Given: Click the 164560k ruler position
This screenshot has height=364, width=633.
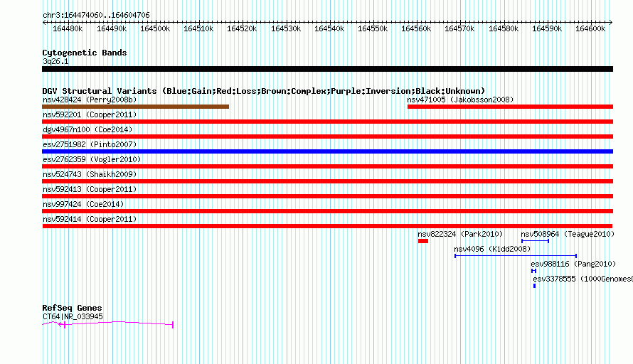Looking at the screenshot, I should [x=416, y=28].
